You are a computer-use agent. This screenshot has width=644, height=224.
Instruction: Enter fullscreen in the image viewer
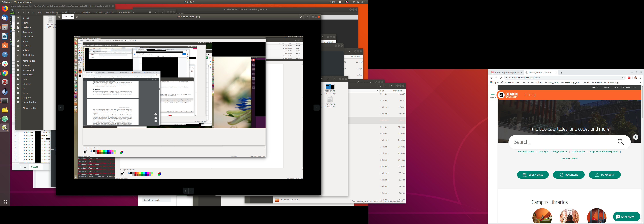point(301,17)
